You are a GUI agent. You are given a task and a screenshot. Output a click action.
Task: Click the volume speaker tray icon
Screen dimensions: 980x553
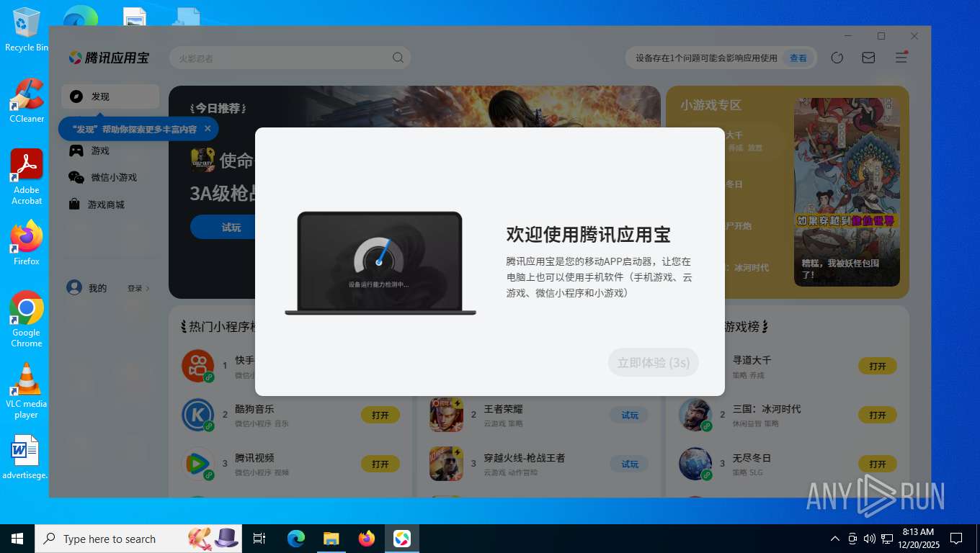click(869, 539)
